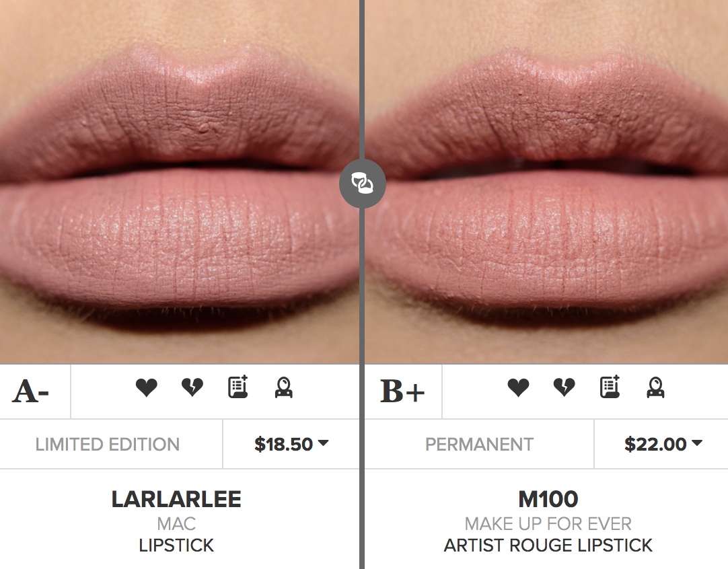Open the M100 lip swatch photo
728x569 pixels.
pos(546,182)
